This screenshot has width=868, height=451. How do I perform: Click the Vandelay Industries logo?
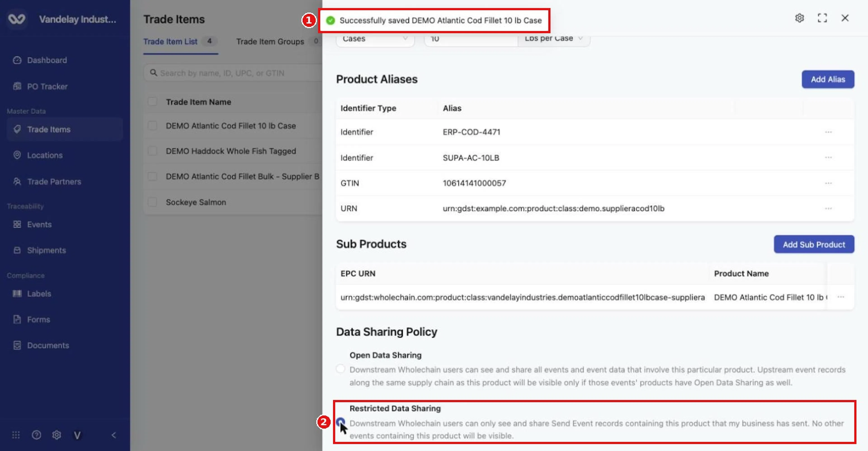[17, 19]
